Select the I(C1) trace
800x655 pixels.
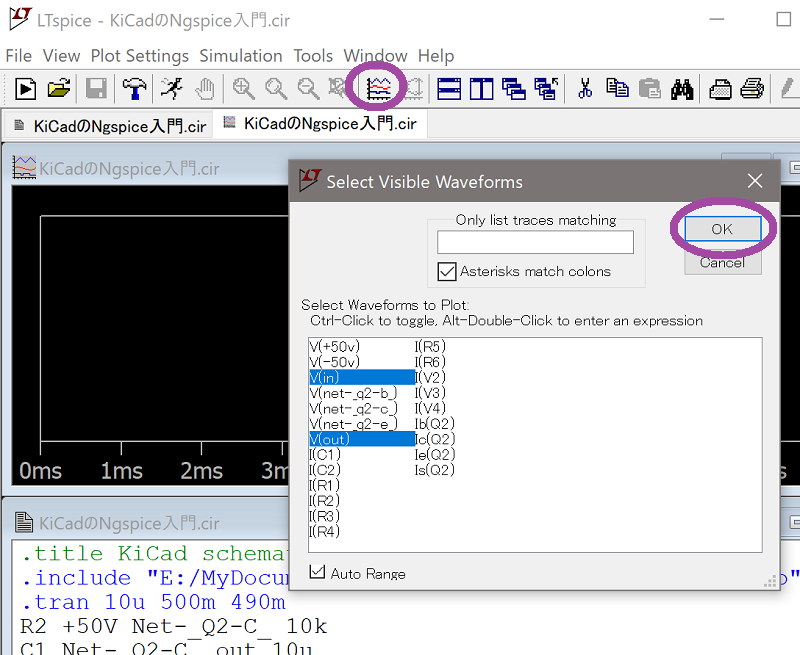point(325,455)
